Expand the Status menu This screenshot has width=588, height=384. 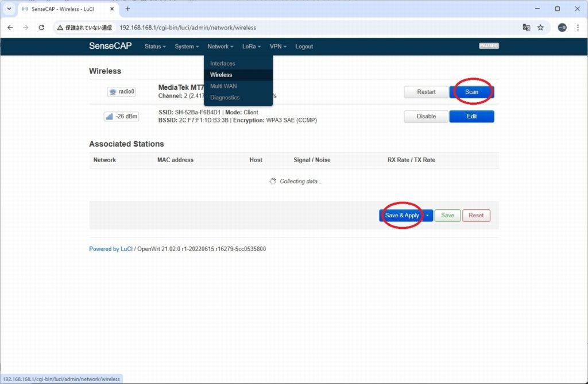[155, 47]
